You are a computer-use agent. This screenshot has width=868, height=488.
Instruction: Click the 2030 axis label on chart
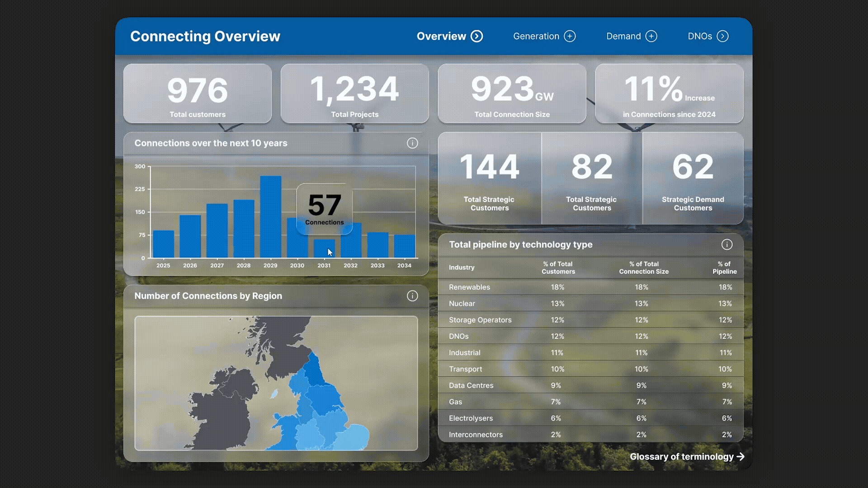[297, 266]
